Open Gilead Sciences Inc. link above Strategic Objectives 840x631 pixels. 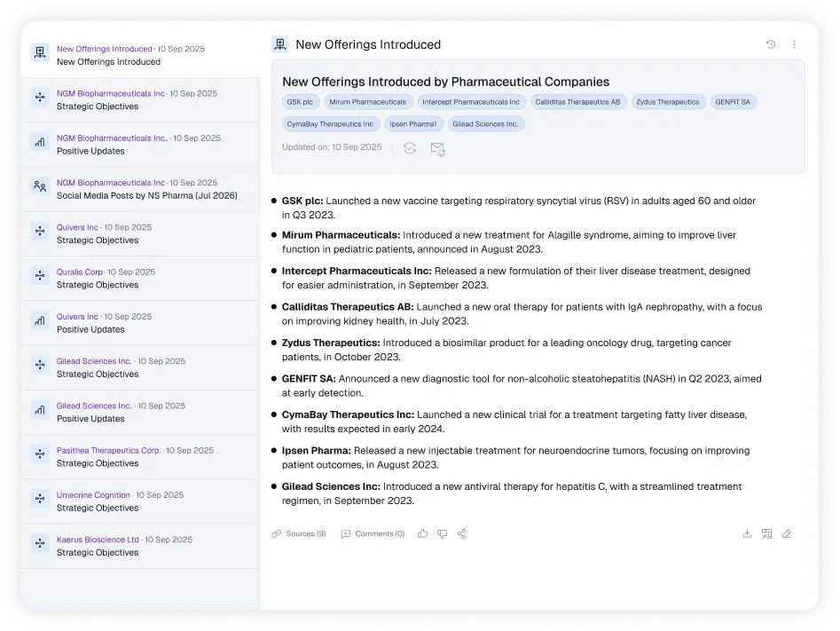pyautogui.click(x=94, y=361)
